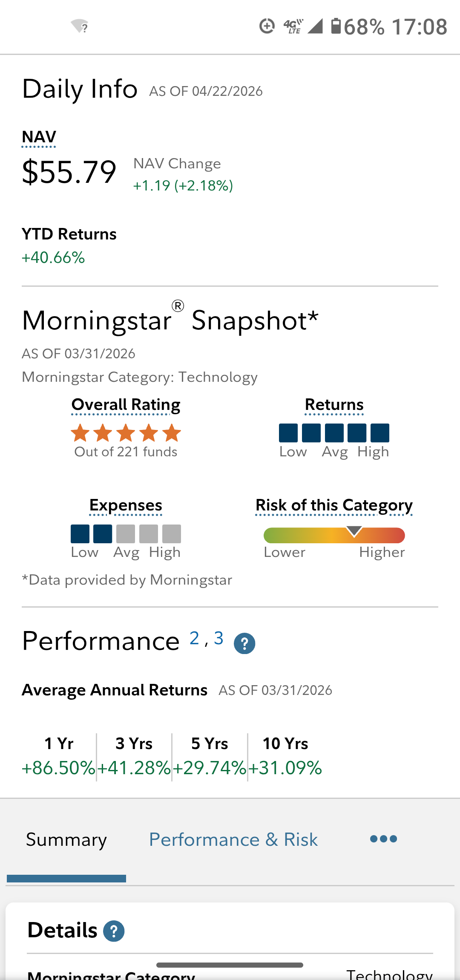460x980 pixels.
Task: Tap the Expenses rating squares
Action: pyautogui.click(x=126, y=534)
